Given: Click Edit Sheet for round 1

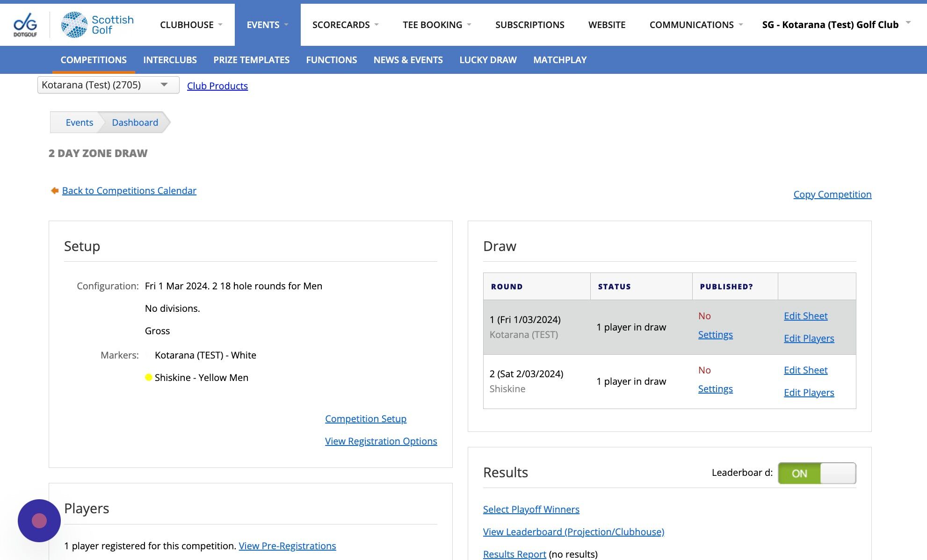Looking at the screenshot, I should click(x=805, y=316).
